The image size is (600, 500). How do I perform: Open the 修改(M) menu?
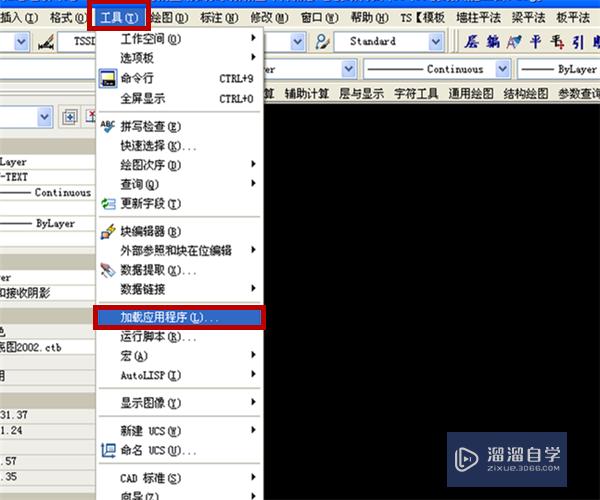269,18
